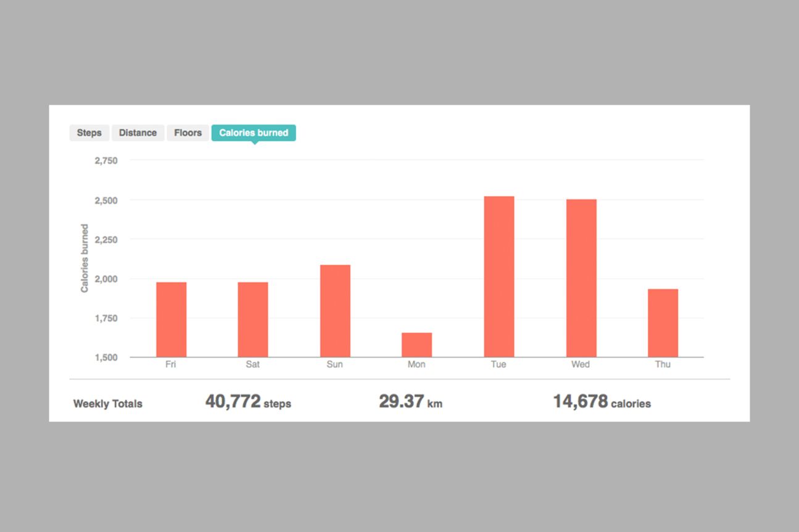Click the 2,750 y-axis value

tap(106, 160)
